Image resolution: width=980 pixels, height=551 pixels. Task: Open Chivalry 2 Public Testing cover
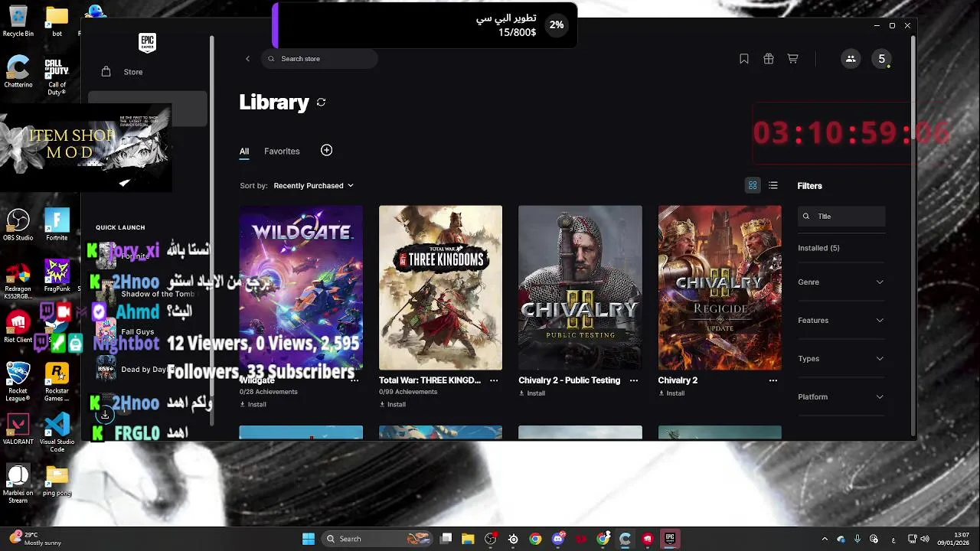click(580, 288)
